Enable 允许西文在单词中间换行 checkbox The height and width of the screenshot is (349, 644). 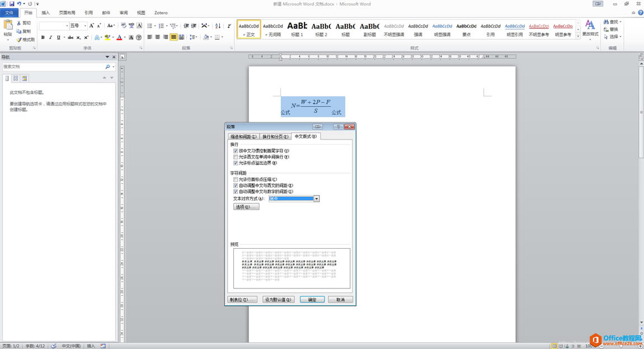coord(236,157)
